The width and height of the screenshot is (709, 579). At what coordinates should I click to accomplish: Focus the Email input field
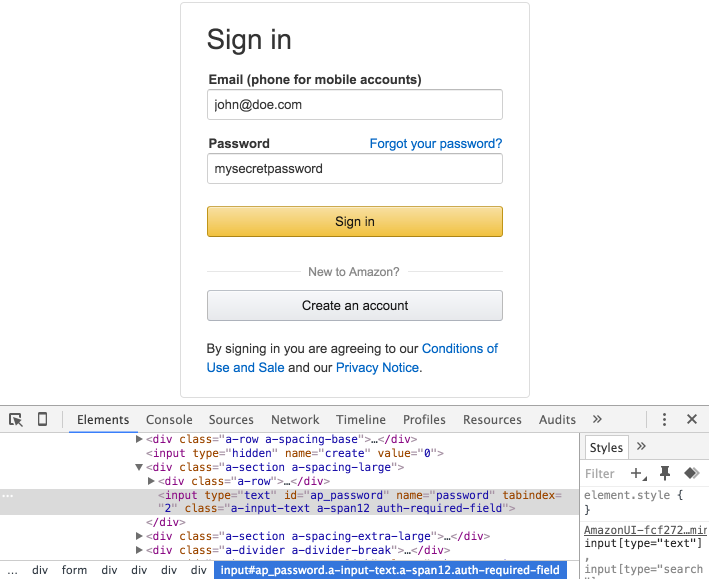[355, 104]
